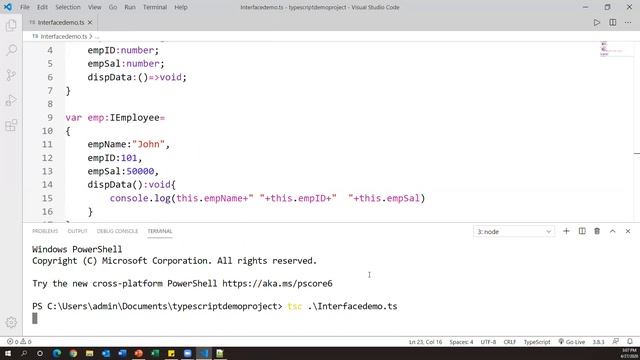Click the empName:"John" code line
Screen dimensions: 640x360
[x=128, y=144]
